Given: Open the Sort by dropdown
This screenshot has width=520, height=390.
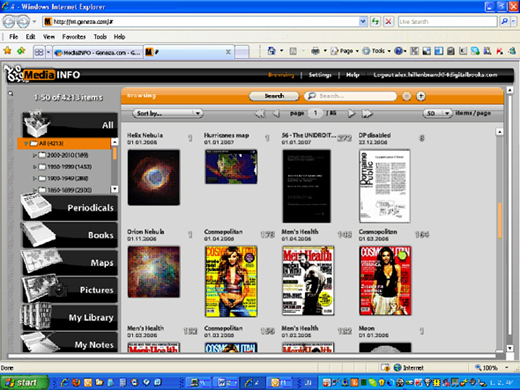Looking at the screenshot, I should coord(168,114).
